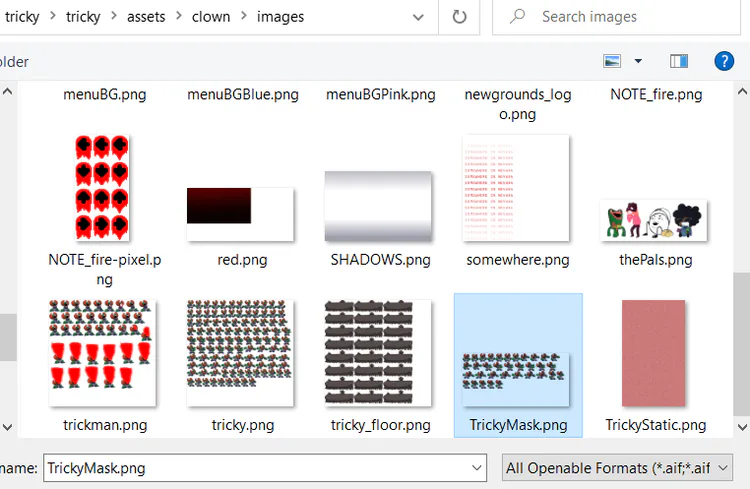Click navigation pane scroll up arrow
The image size is (750, 489).
pos(8,91)
